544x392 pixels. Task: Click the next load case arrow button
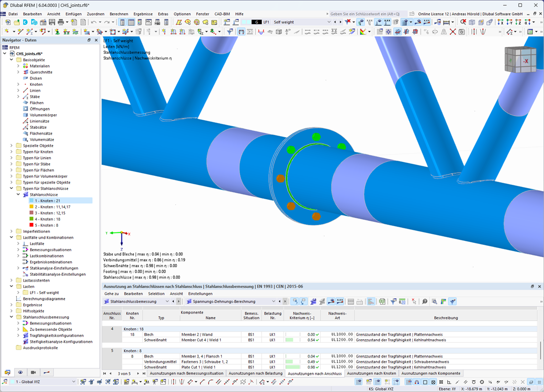(341, 22)
